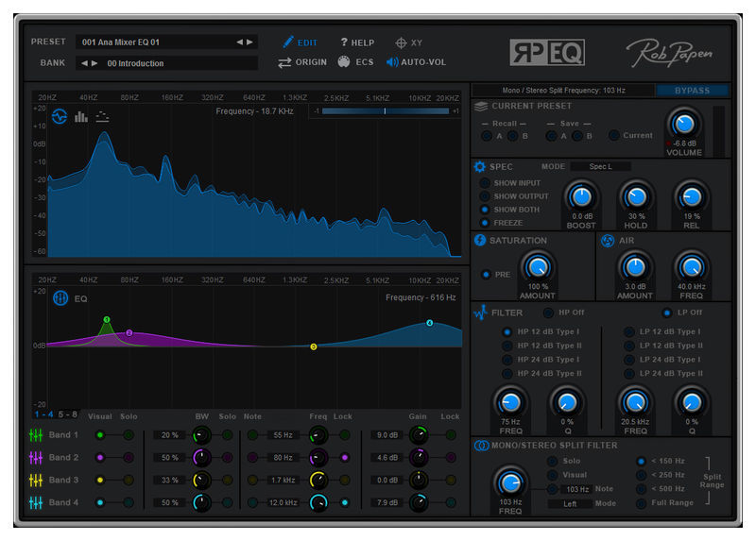Click the Mono/Stereo Split Filter rings icon
This screenshot has width=756, height=541.
click(x=481, y=446)
